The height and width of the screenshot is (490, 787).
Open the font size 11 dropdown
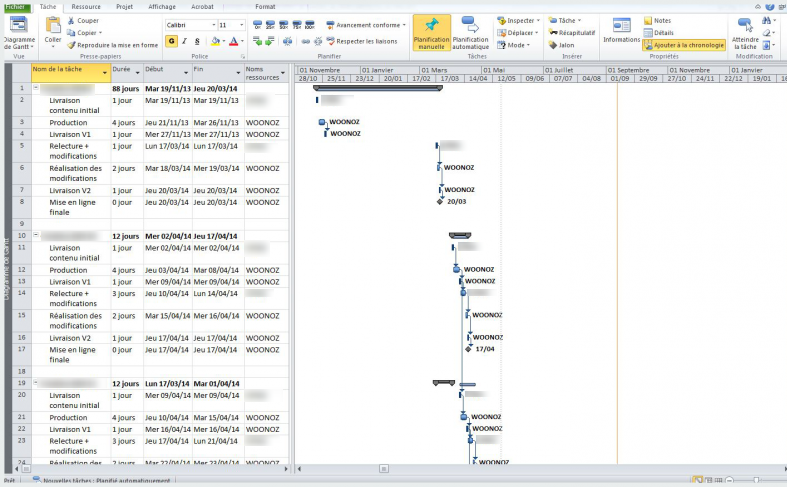point(241,25)
